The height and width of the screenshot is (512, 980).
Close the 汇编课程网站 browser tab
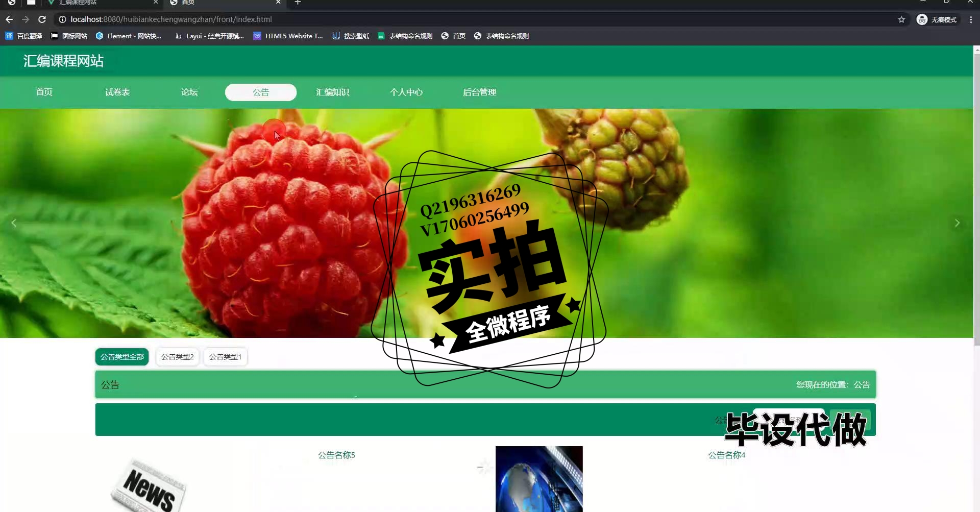(156, 3)
